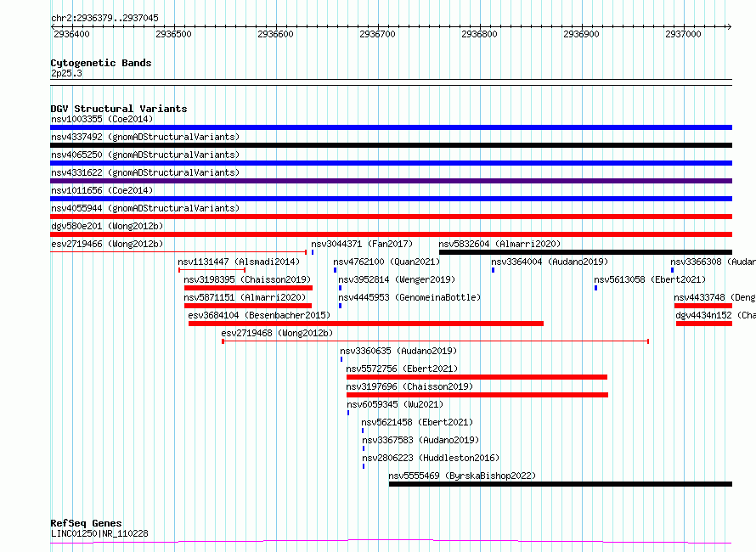Select the red bar under nsv5572756
Screen dimensions: 756x552
pos(477,377)
